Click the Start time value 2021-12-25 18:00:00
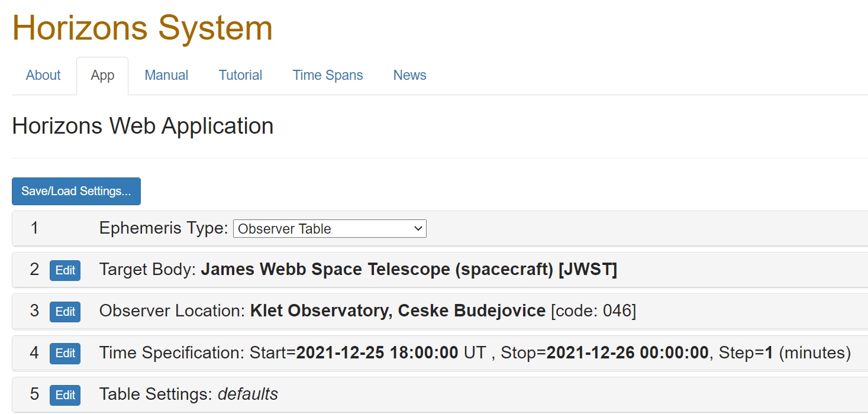 (x=377, y=353)
